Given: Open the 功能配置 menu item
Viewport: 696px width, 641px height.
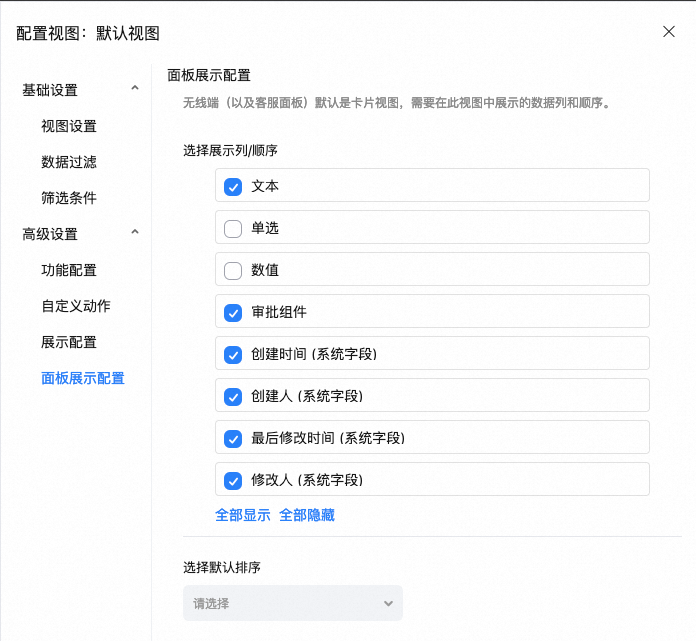Looking at the screenshot, I should tap(69, 270).
